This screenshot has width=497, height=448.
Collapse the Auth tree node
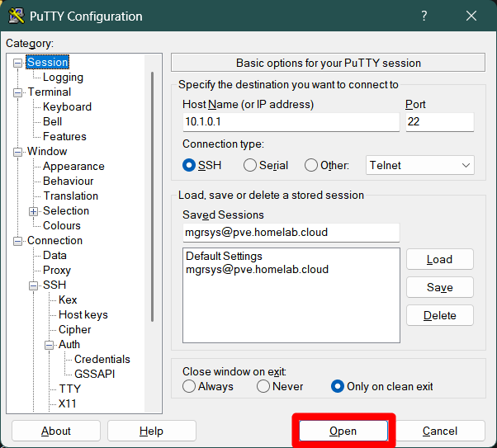coord(50,345)
